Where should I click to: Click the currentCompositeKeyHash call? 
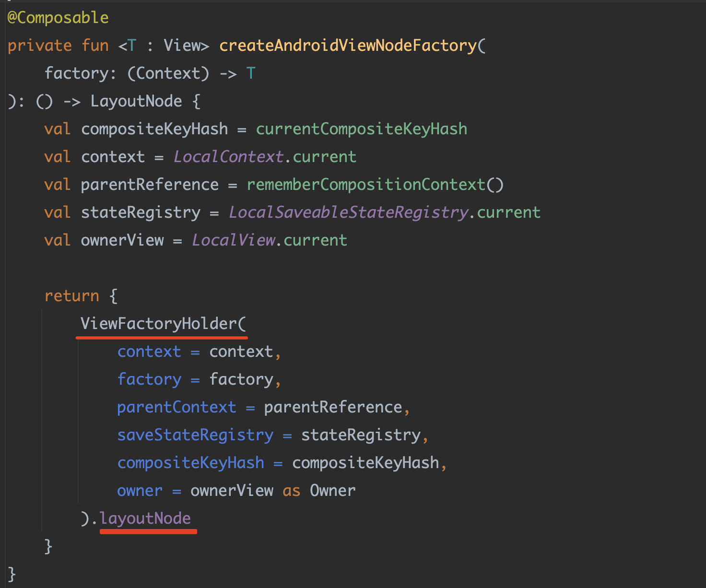[x=362, y=129]
